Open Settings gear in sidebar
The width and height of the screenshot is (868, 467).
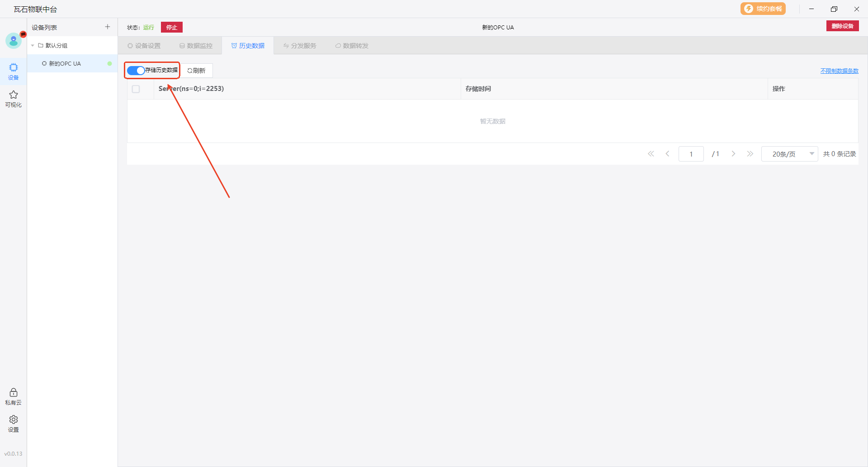coord(14,423)
